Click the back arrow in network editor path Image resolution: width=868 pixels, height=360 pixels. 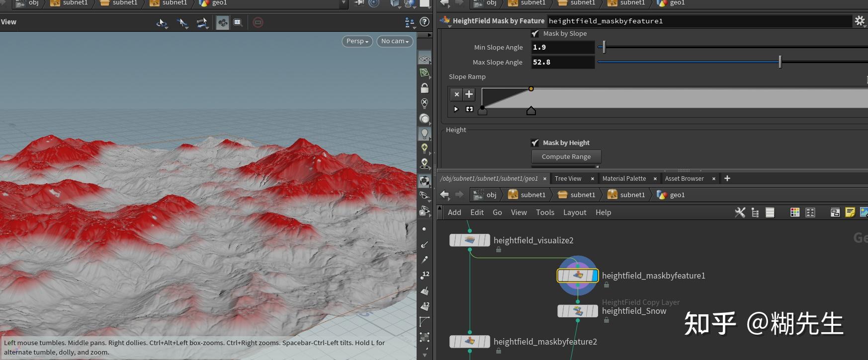444,195
